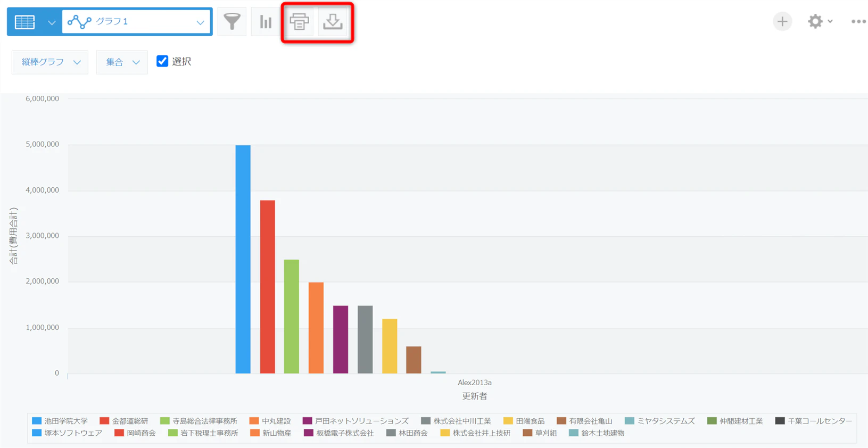Click legend entry 株式会社井上技研

click(x=475, y=433)
